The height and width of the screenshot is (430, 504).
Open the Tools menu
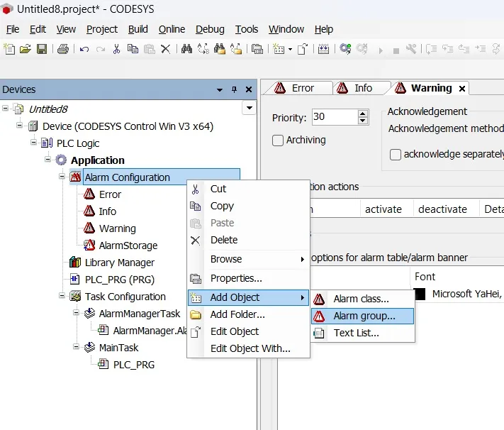click(247, 29)
